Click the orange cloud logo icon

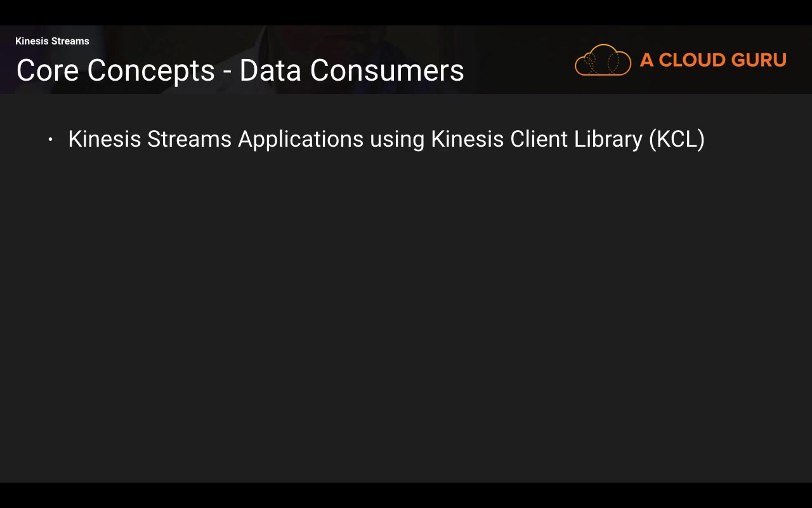pos(603,60)
